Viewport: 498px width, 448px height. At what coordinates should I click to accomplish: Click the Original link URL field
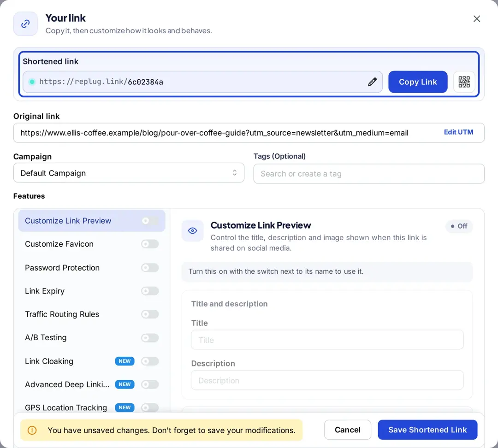[249, 133]
